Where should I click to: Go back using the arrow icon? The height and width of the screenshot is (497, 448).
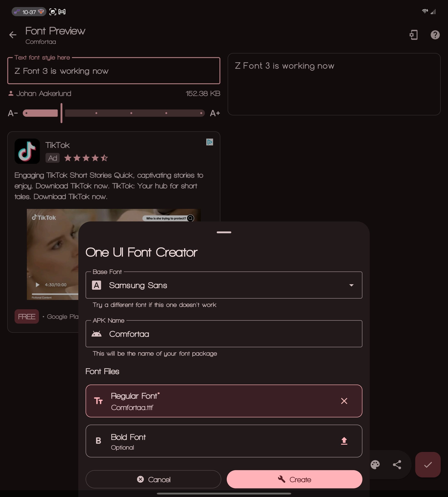click(x=13, y=35)
